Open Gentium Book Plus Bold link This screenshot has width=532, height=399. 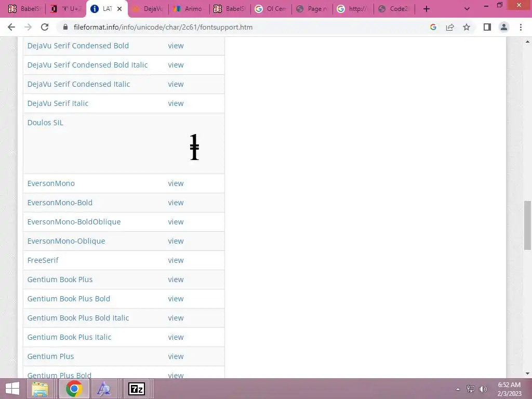pos(69,299)
